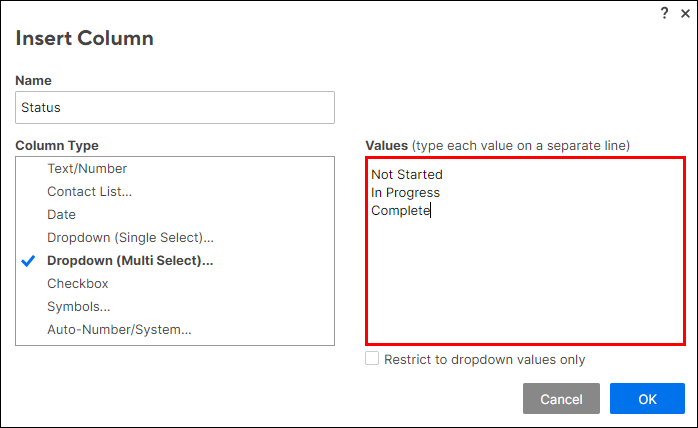Place cursor on the 'Complete' value line
This screenshot has width=698, height=428.
(401, 211)
